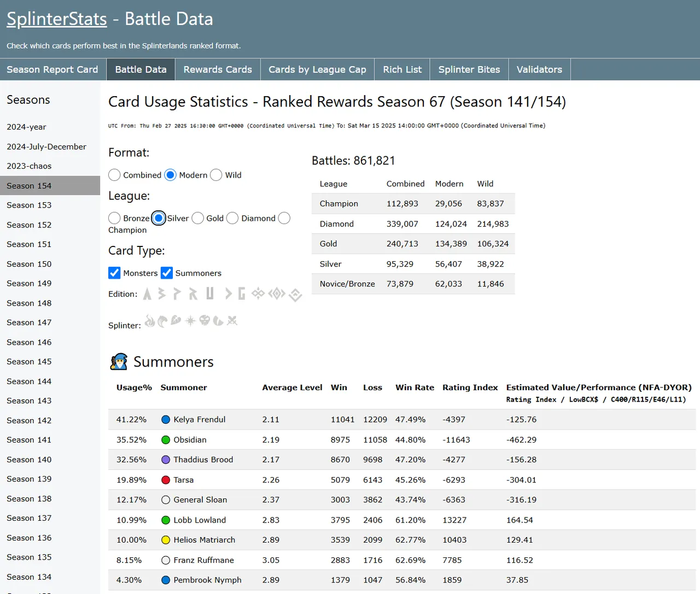Filter by Rebellion edition icon
The height and width of the screenshot is (594, 700).
pos(295,295)
